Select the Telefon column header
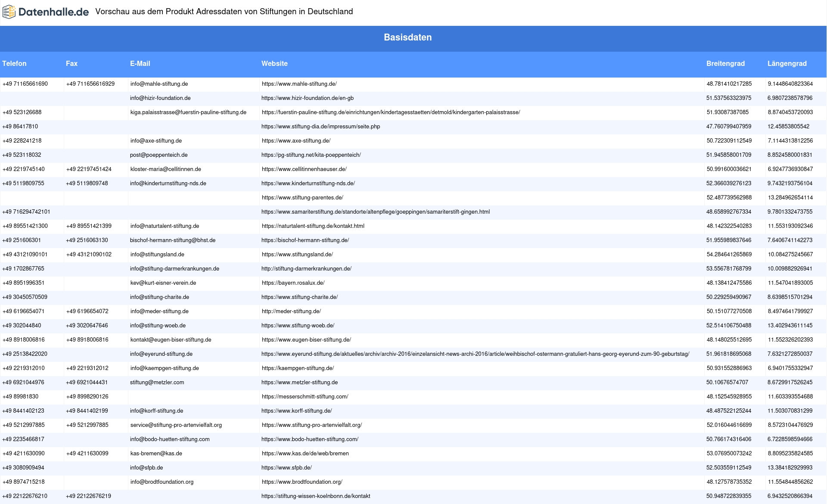Viewport: 827px width, 504px height. [14, 63]
